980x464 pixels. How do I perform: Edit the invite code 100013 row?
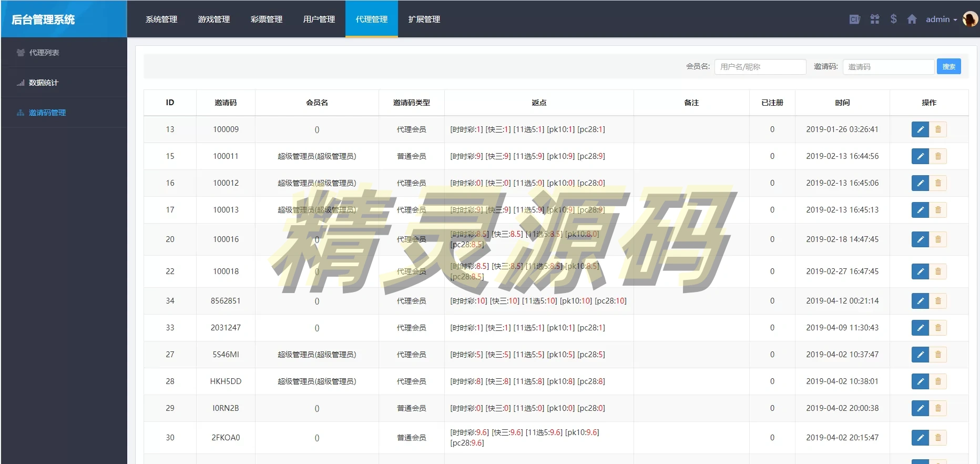[920, 210]
